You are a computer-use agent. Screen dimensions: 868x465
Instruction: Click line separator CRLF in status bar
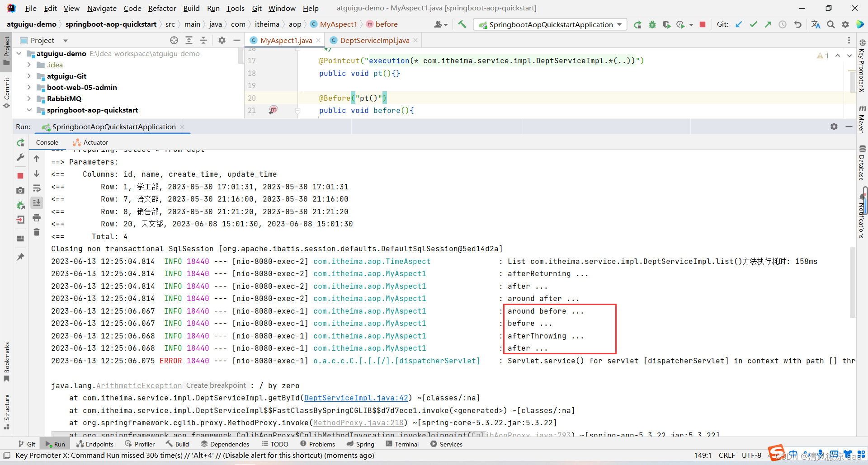[x=726, y=456]
